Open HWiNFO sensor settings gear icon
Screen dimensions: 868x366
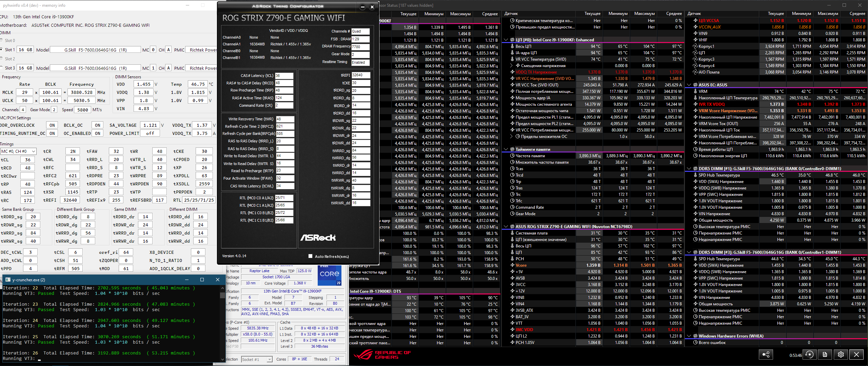pyautogui.click(x=841, y=354)
